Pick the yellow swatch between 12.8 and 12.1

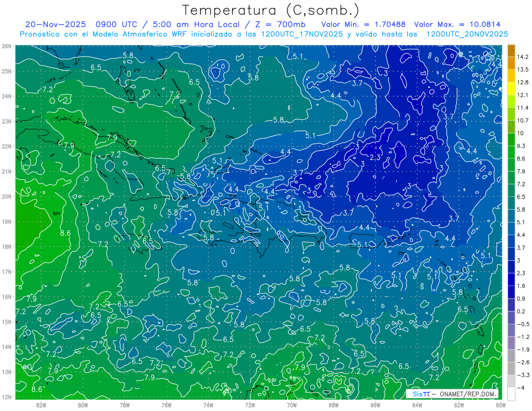(x=511, y=89)
